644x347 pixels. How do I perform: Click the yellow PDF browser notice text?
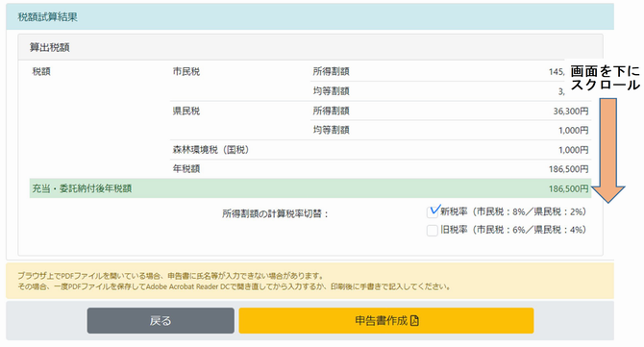tap(235, 282)
